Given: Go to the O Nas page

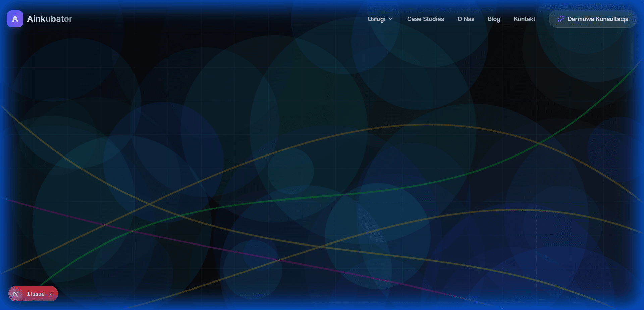Looking at the screenshot, I should click(x=466, y=19).
